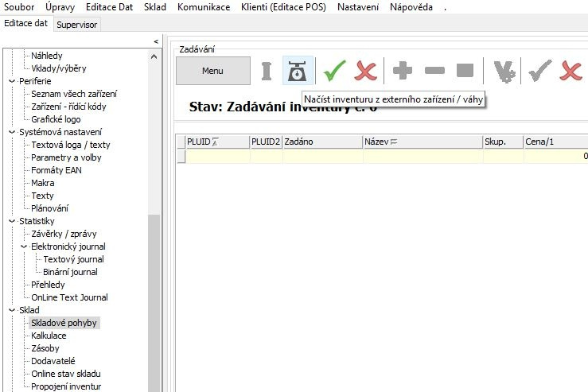Click the first red X cancel icon

[x=366, y=72]
